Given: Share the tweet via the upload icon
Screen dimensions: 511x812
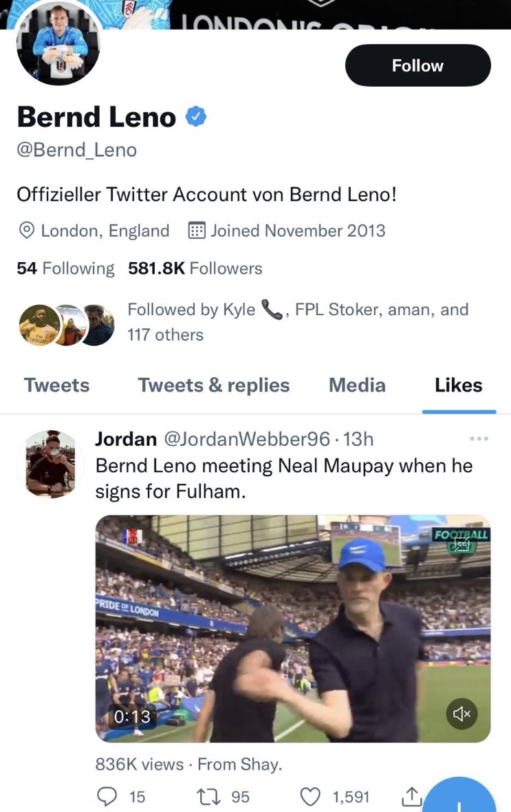Looking at the screenshot, I should pos(411,796).
